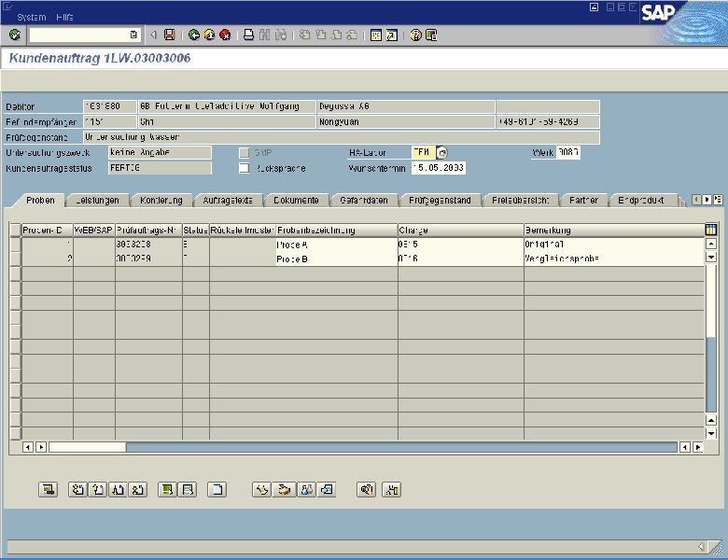Click the Find Next binoculars icon
This screenshot has width=728, height=560.
[281, 35]
